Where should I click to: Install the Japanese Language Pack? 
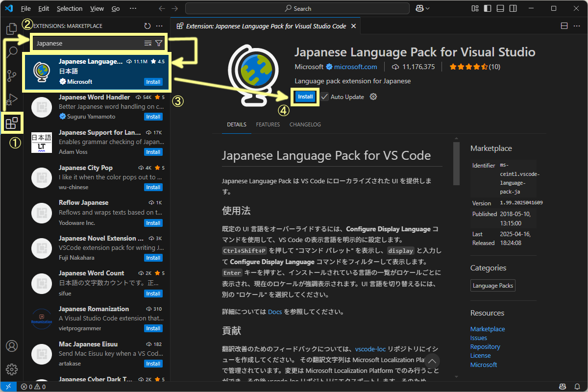point(305,97)
